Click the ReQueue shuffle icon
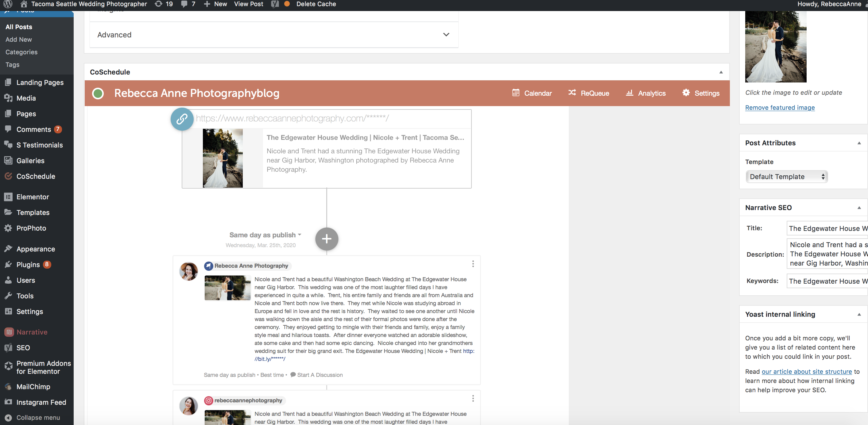Viewport: 868px width, 425px height. coord(572,93)
